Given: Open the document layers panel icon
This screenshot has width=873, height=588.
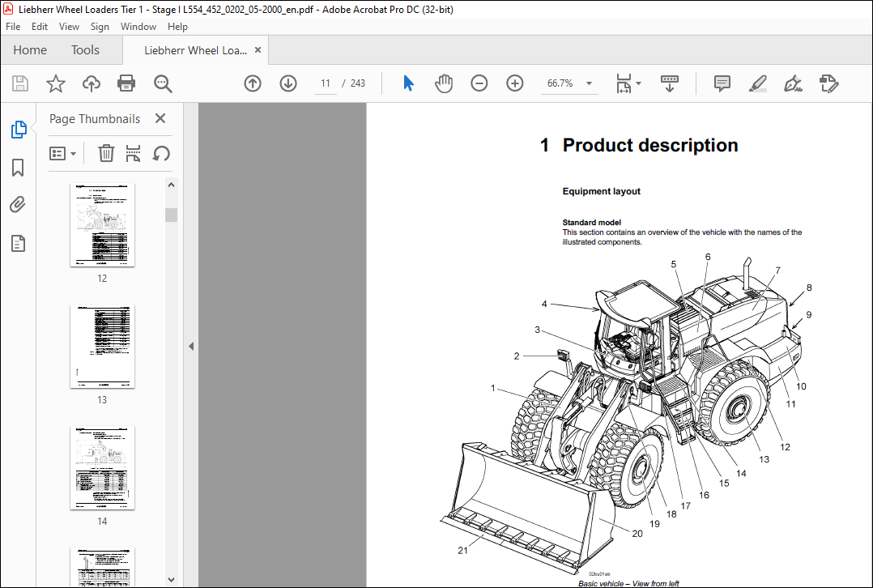Looking at the screenshot, I should 18,243.
